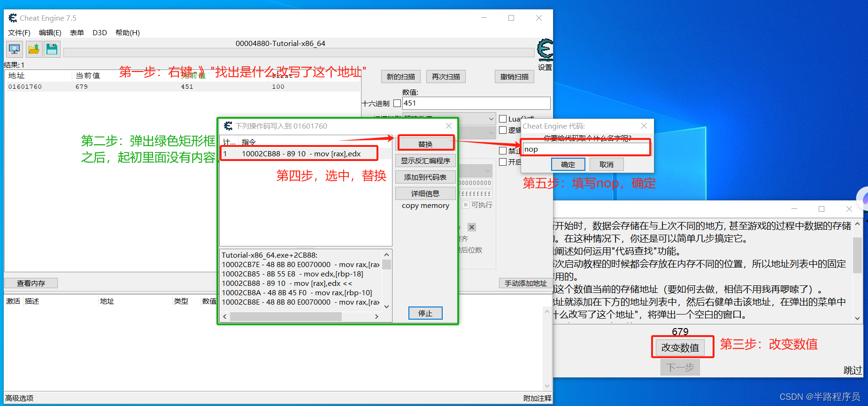This screenshot has width=868, height=406.
Task: Click the disabled 下一步 tutorial button
Action: click(680, 367)
